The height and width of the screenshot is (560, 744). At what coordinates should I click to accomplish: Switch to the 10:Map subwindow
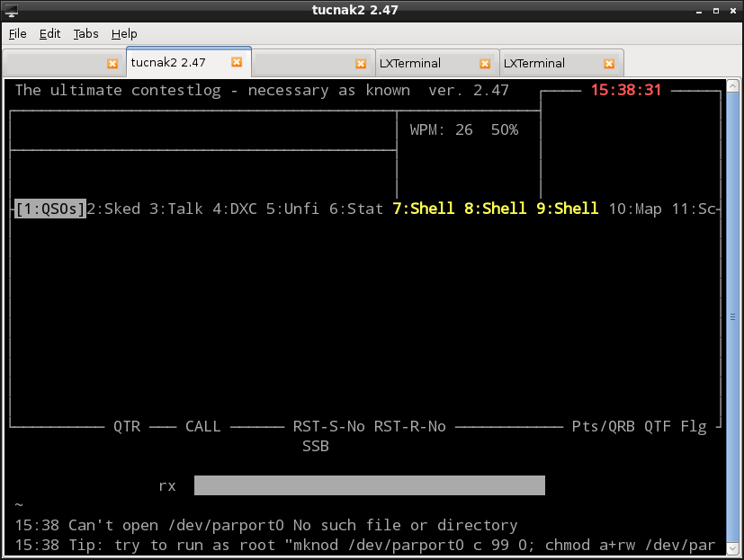click(635, 209)
